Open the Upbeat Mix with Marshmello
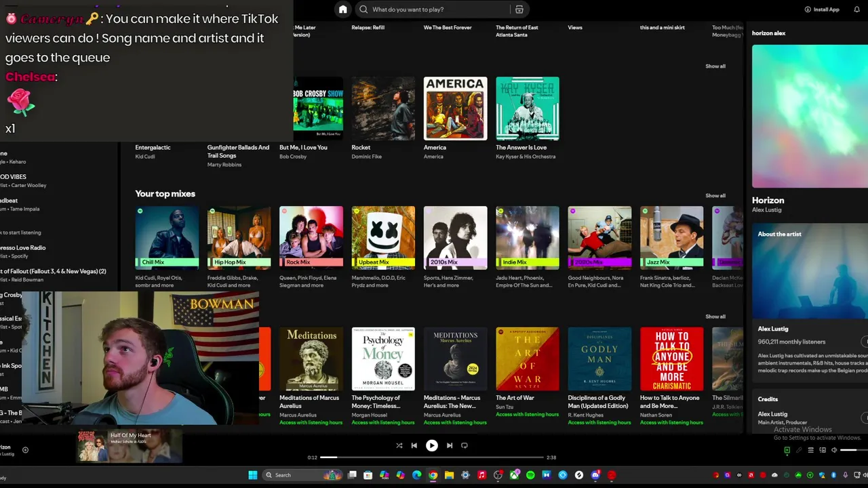The width and height of the screenshot is (868, 488). point(383,238)
